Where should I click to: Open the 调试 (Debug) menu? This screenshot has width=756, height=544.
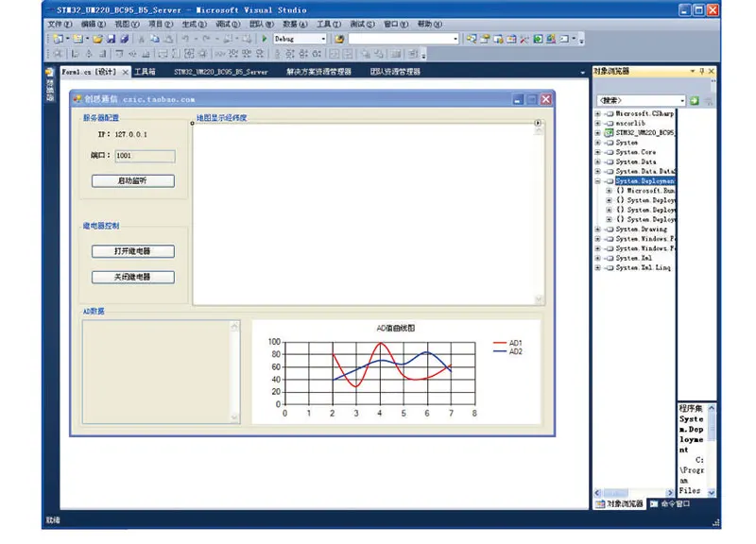pos(228,25)
